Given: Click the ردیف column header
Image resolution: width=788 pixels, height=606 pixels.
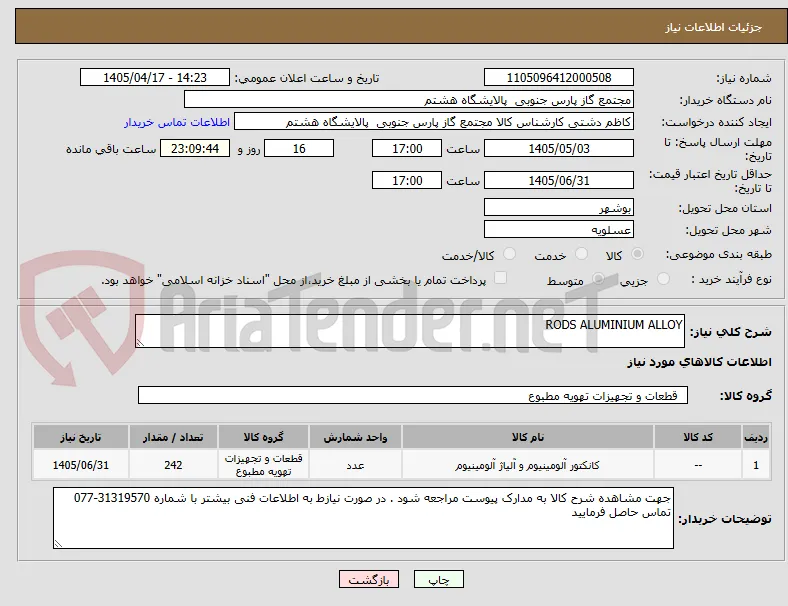Looking at the screenshot, I should tap(756, 437).
